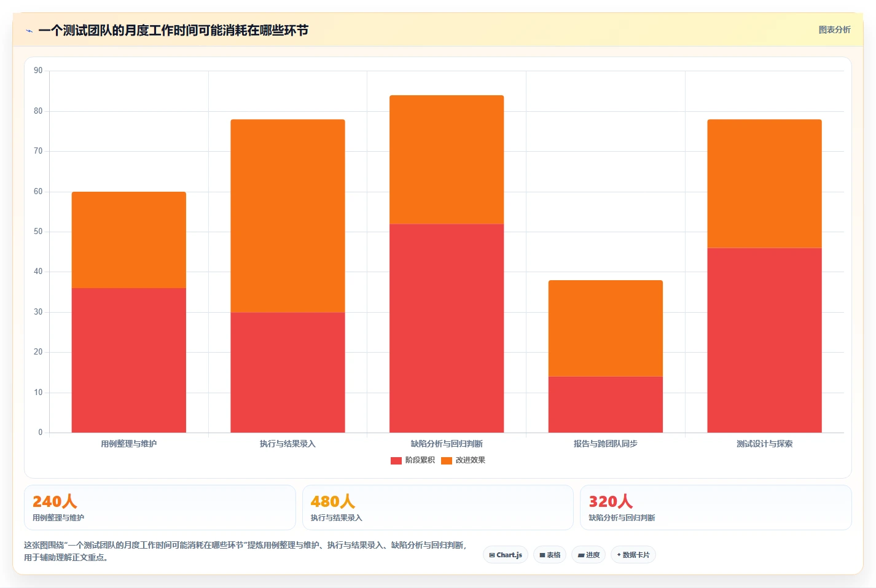Click orange segment of 用例整理与维护 bar
This screenshot has height=588, width=876.
[129, 240]
